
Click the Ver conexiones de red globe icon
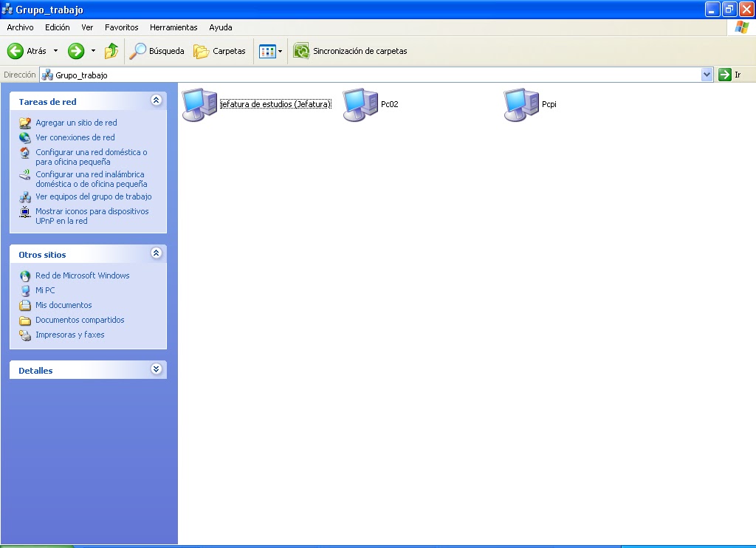(25, 137)
